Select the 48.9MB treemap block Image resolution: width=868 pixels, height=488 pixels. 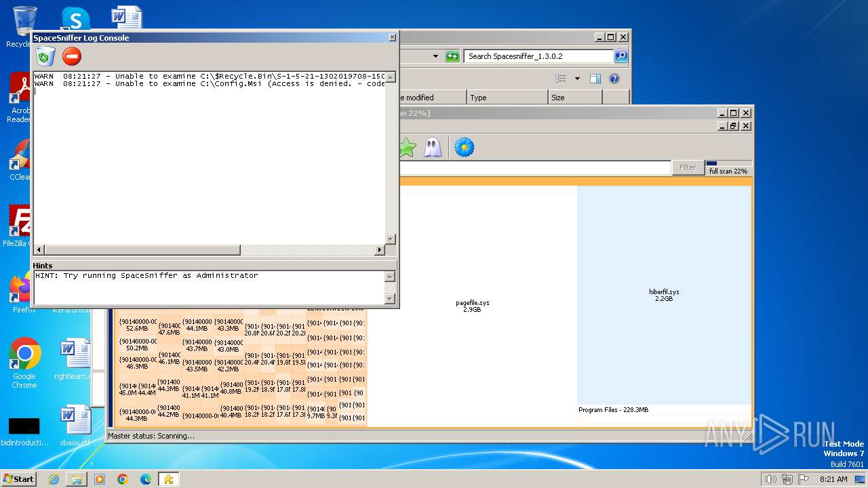136,363
